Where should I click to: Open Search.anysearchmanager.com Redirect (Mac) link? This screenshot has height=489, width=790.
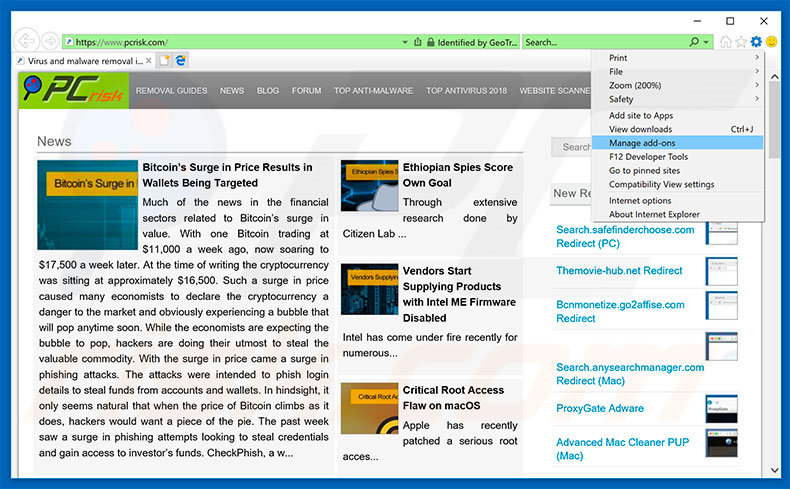click(x=630, y=374)
